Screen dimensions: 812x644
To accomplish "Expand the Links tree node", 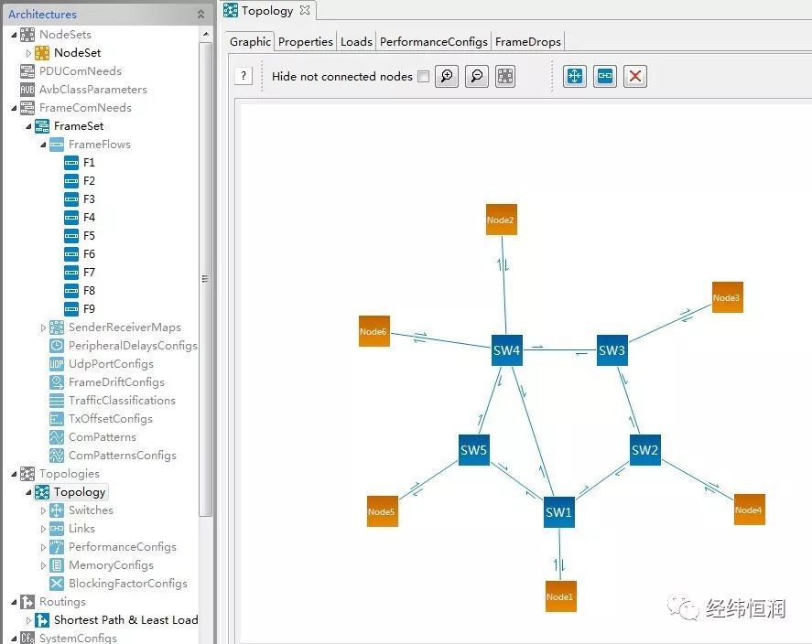I will point(43,529).
